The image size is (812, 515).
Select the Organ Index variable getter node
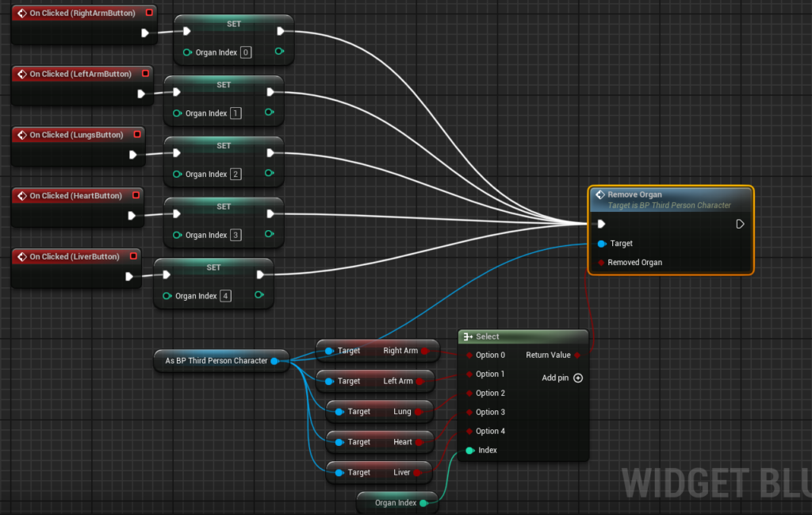click(x=394, y=502)
